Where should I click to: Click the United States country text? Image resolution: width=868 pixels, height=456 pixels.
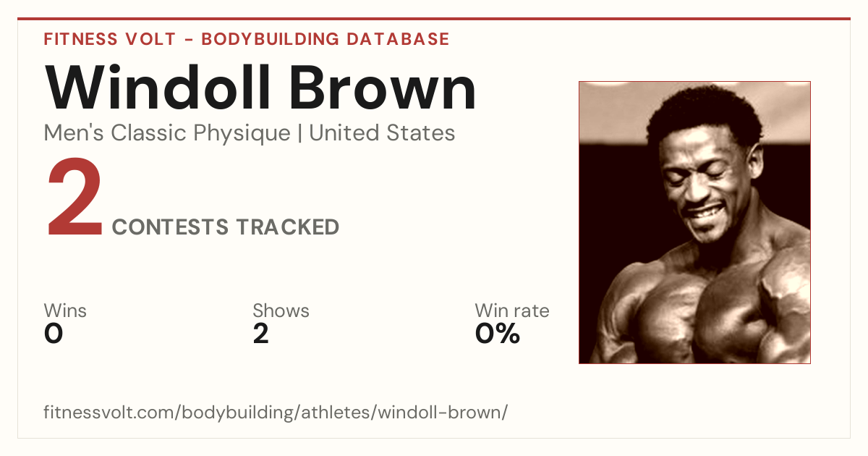382,133
